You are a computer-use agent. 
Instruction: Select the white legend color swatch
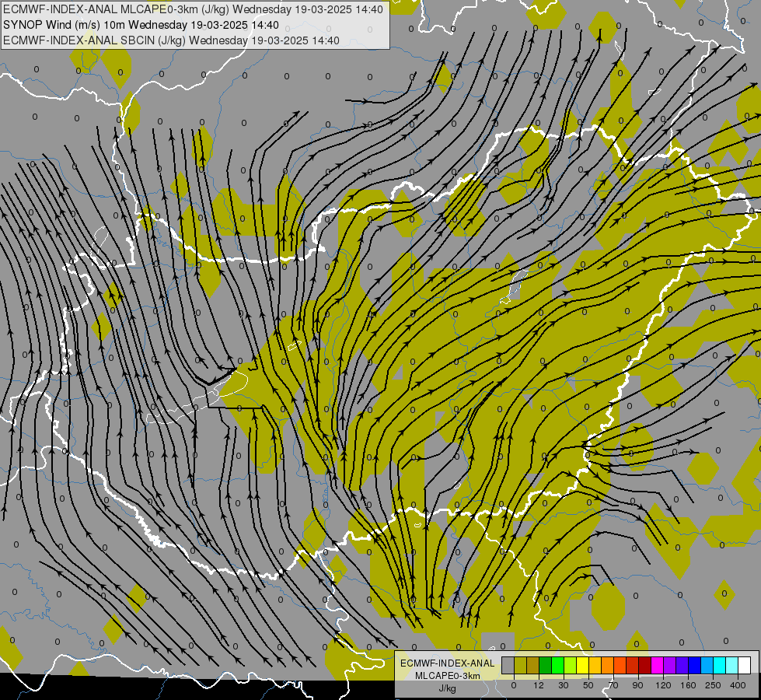click(x=744, y=665)
